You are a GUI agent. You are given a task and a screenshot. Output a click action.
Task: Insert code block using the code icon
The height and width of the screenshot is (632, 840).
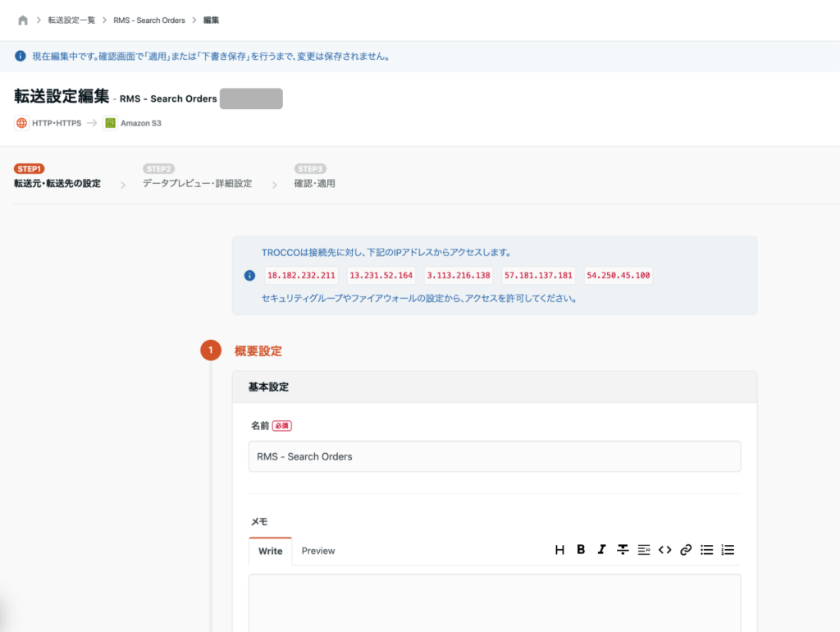point(665,550)
